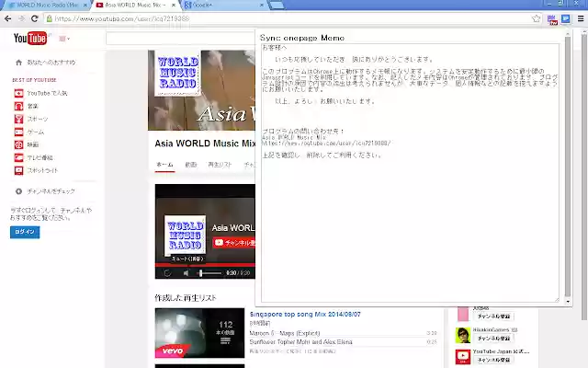Image resolution: width=588 pixels, height=368 pixels.
Task: Open the 112-video vevo playlist thumbnail
Action: 199,333
